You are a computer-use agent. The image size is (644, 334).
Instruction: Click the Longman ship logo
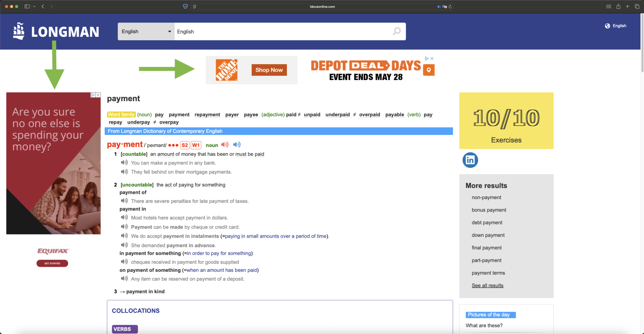coord(19,31)
